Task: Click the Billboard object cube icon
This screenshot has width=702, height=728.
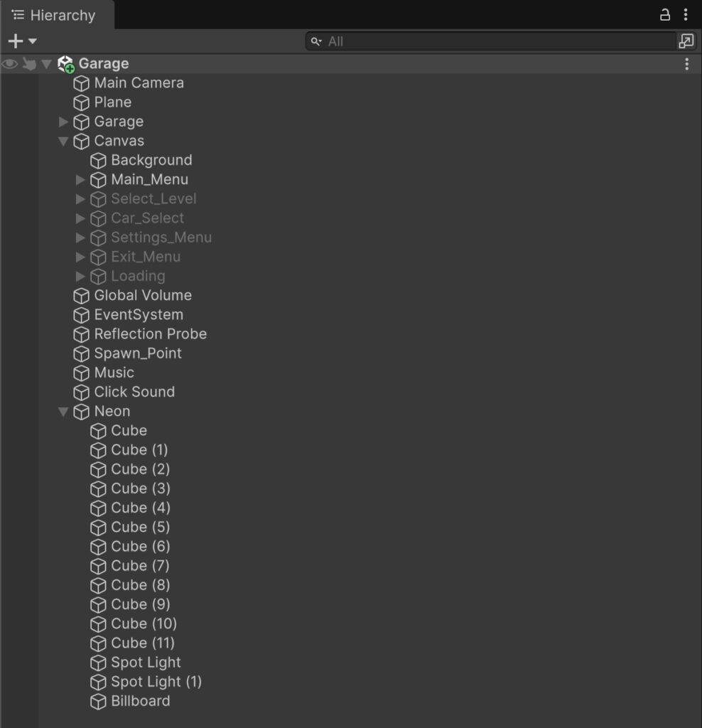Action: click(x=99, y=702)
